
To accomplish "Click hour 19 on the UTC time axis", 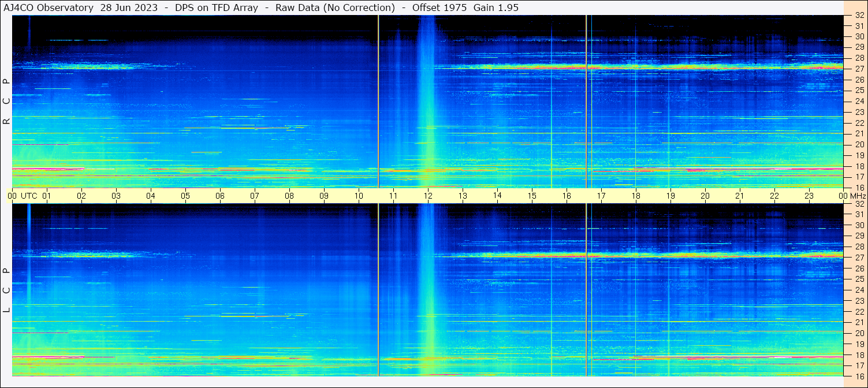I will coord(670,196).
